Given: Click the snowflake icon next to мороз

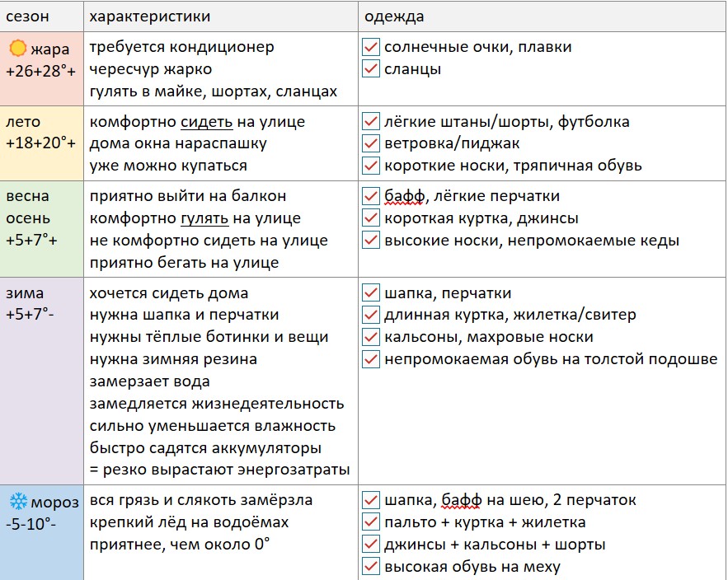Looking at the screenshot, I should pyautogui.click(x=18, y=501).
